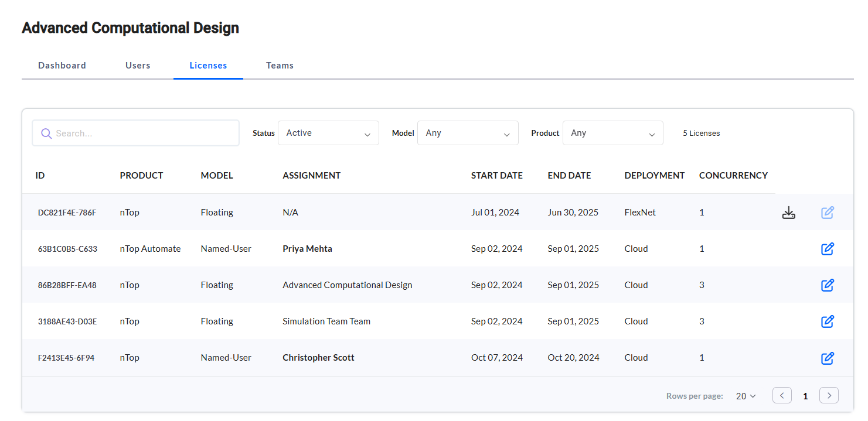Screen dimensions: 868x421
Task: Click the Advanced Computational Design page title
Action: point(130,28)
